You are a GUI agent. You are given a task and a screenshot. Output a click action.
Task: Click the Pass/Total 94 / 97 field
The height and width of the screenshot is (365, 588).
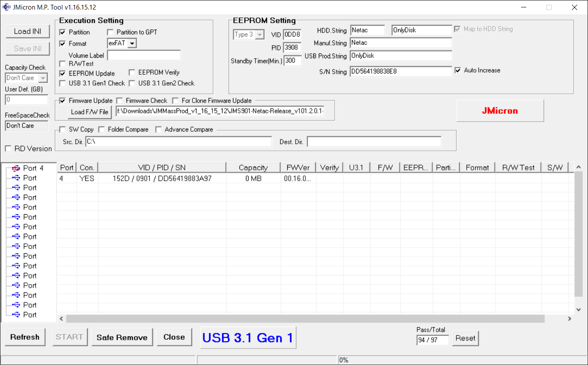[x=432, y=340]
